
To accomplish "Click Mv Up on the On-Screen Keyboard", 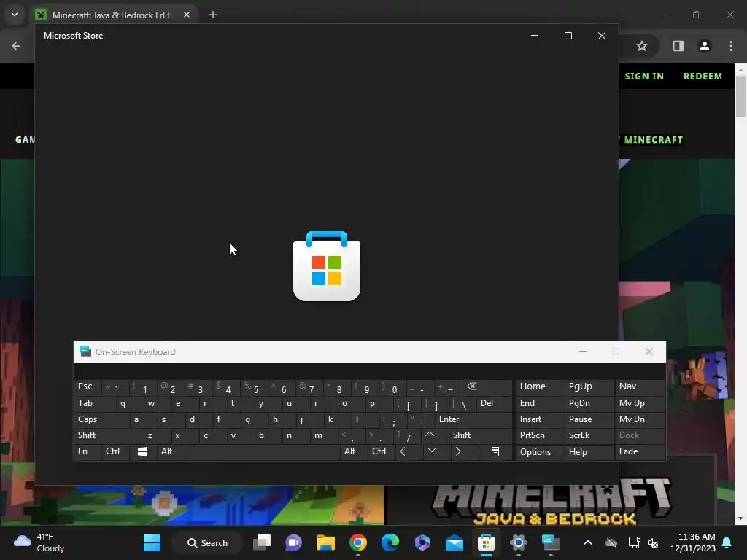I will point(640,403).
